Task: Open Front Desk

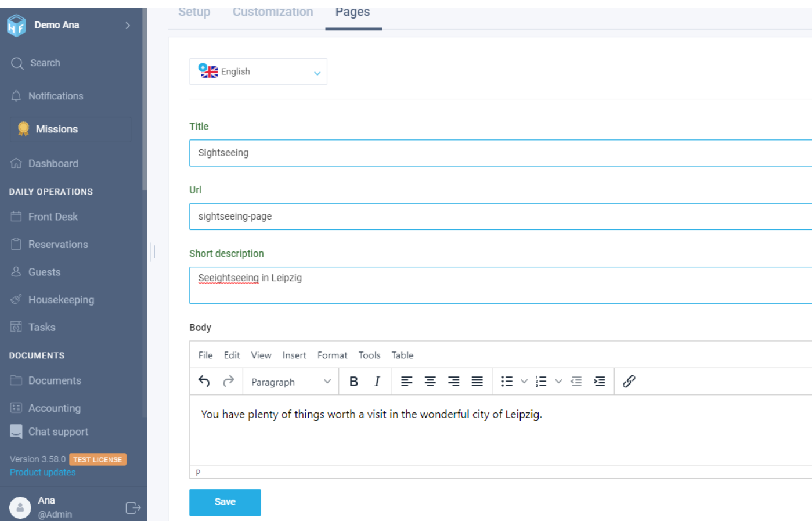Action: point(44,217)
